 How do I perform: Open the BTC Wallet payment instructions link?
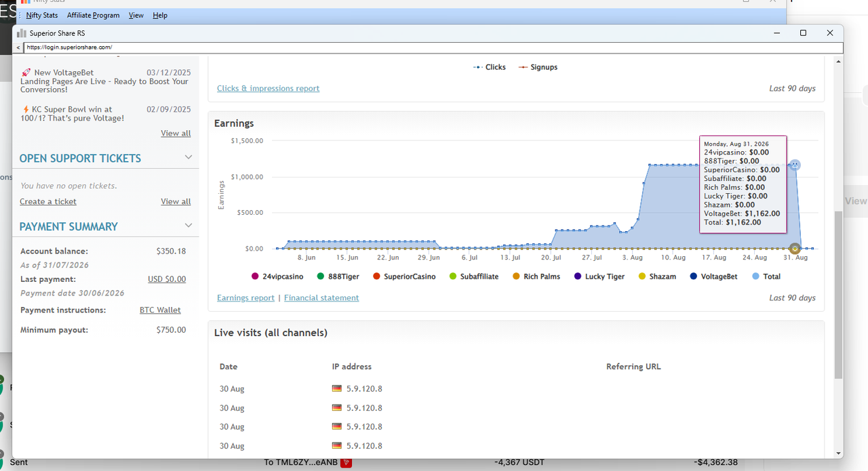click(160, 310)
